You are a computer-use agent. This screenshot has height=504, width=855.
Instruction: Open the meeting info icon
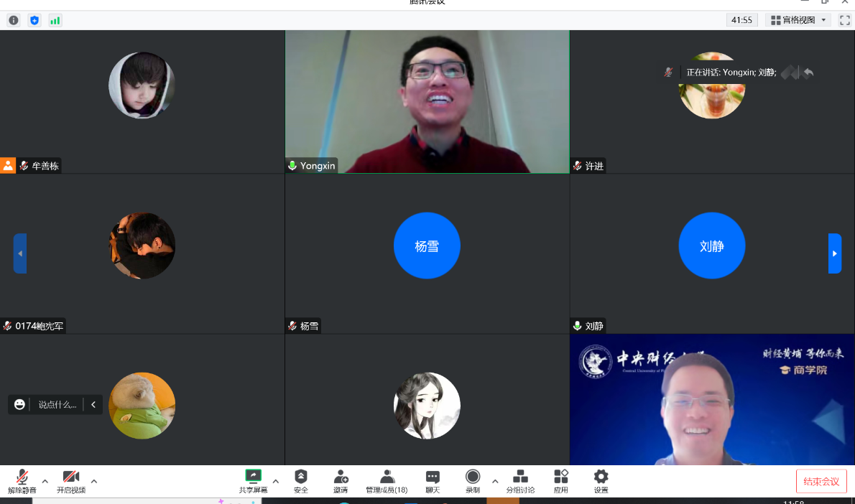(x=13, y=20)
